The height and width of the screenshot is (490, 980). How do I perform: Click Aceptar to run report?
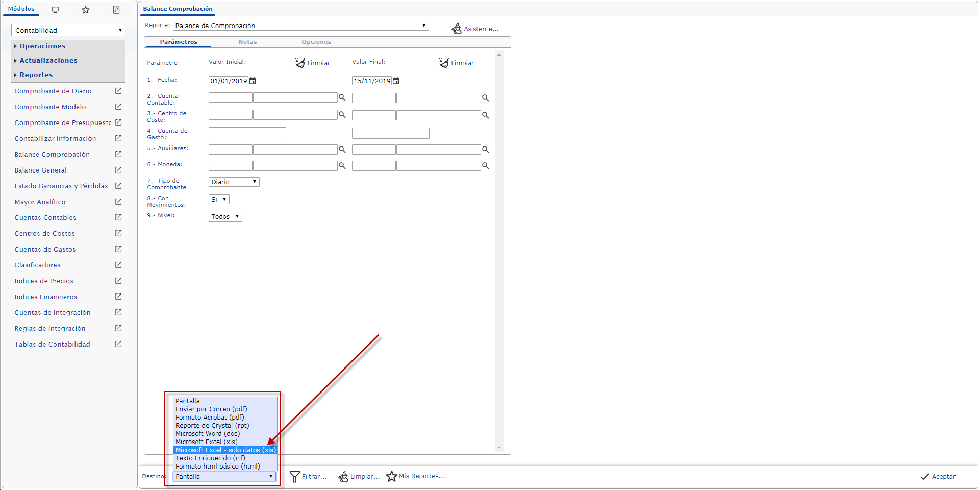click(938, 476)
